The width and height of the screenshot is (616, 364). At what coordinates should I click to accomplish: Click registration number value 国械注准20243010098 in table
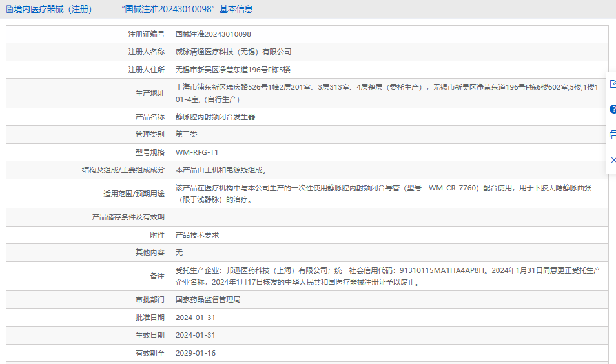click(x=213, y=35)
